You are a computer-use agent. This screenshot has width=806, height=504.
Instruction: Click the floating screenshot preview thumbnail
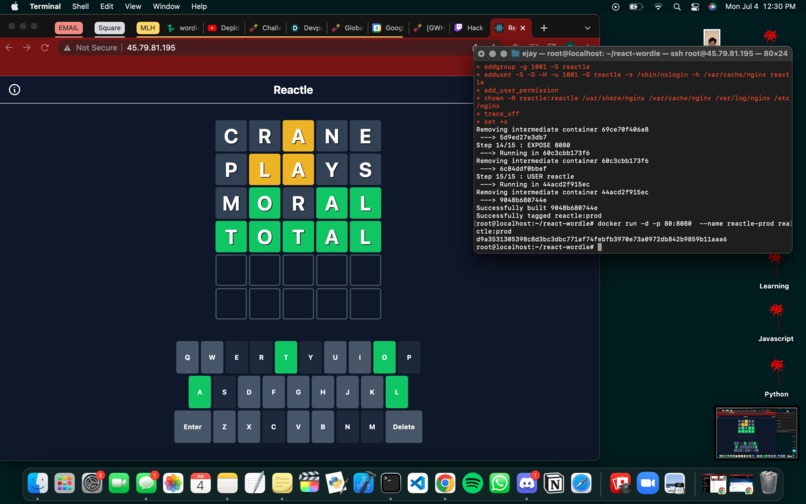(757, 433)
